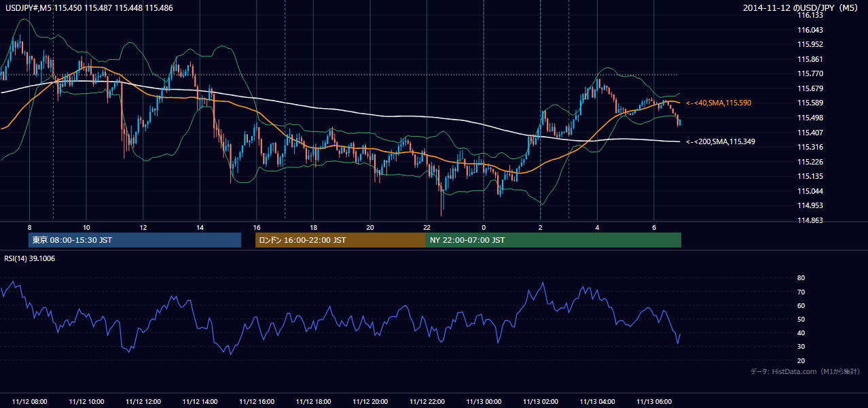
Task: Click price level 114.953 on the axis
Action: coord(810,205)
